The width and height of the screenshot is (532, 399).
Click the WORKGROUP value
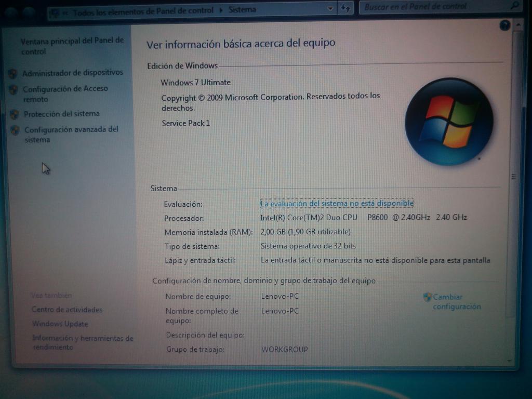(x=284, y=349)
